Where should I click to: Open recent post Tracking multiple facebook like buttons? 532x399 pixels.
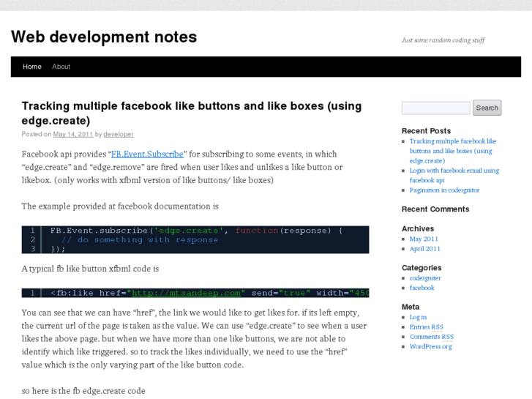(x=453, y=151)
